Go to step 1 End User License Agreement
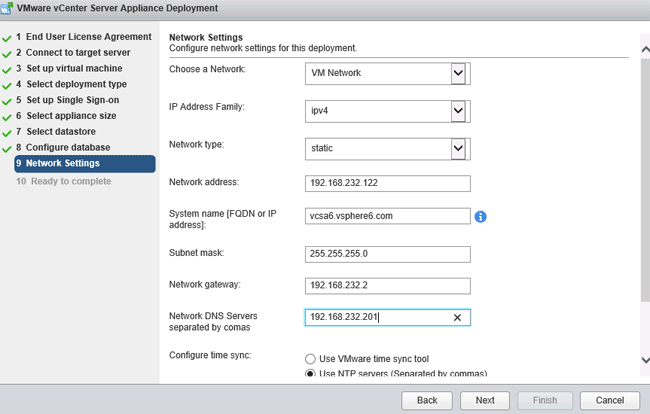Screen dimensions: 650x414 (x=84, y=37)
